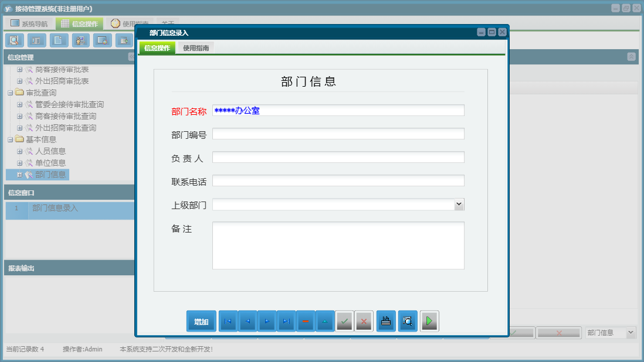Screen dimensions: 644x362
Task: Click the monitor with globe icon in main toolbar
Action: (x=102, y=40)
